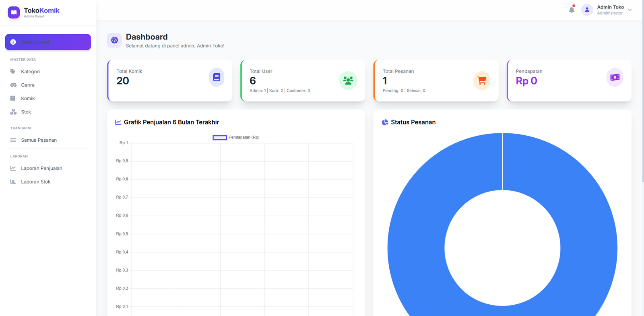Click the Stok boxes icon
The width and height of the screenshot is (644, 316).
(13, 112)
